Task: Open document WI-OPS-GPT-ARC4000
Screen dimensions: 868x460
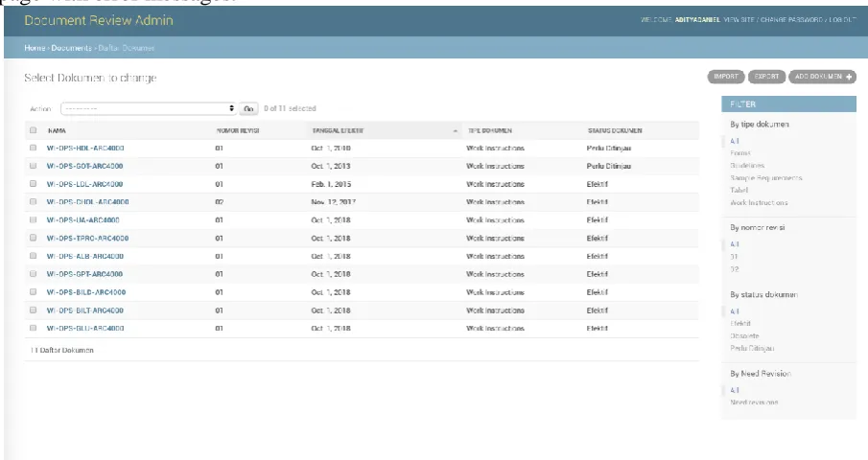Action: (84, 274)
